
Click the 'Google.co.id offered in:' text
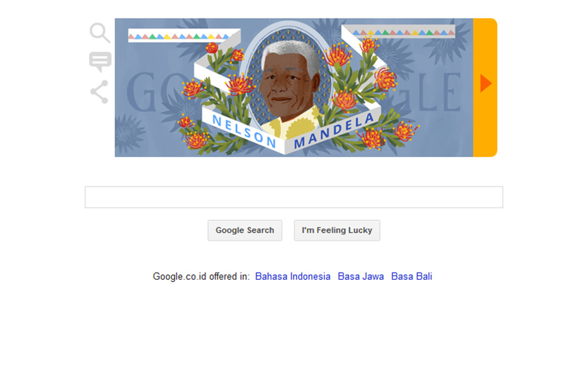[201, 276]
